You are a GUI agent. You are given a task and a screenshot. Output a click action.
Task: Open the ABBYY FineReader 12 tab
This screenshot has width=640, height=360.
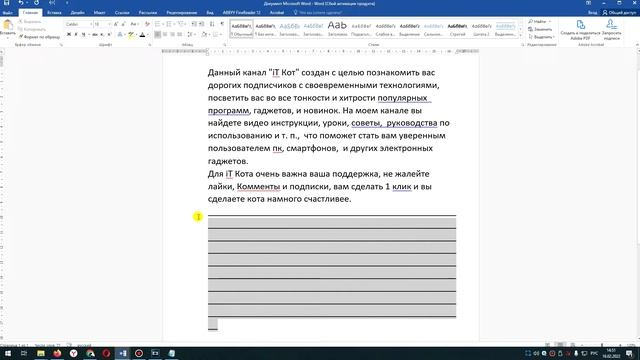(242, 13)
